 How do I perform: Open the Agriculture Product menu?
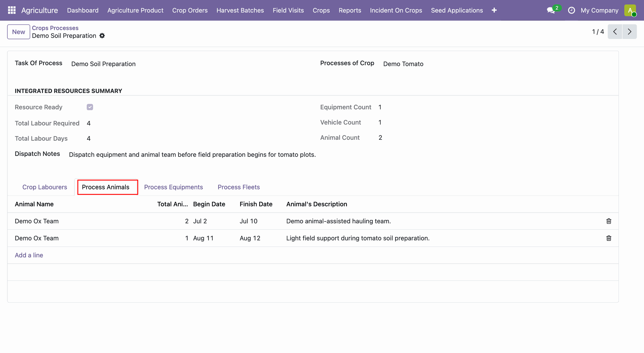pos(135,10)
